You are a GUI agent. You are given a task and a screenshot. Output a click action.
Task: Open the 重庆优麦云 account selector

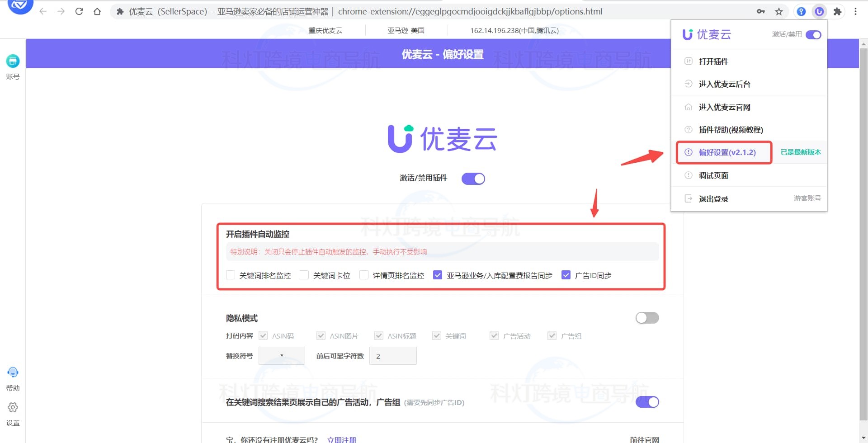326,30
